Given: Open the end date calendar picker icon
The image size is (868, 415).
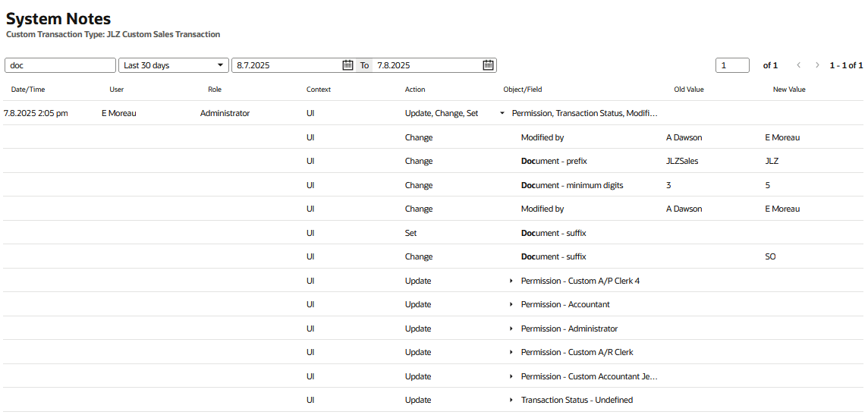Looking at the screenshot, I should 488,65.
